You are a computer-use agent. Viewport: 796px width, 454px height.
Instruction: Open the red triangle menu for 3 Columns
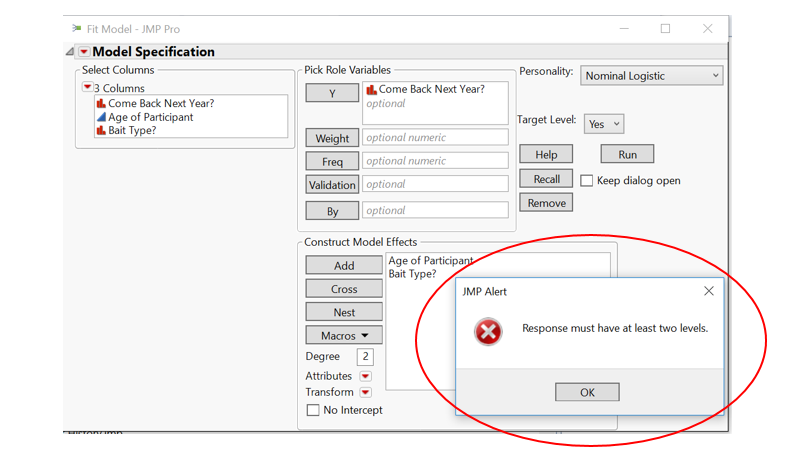coord(87,87)
